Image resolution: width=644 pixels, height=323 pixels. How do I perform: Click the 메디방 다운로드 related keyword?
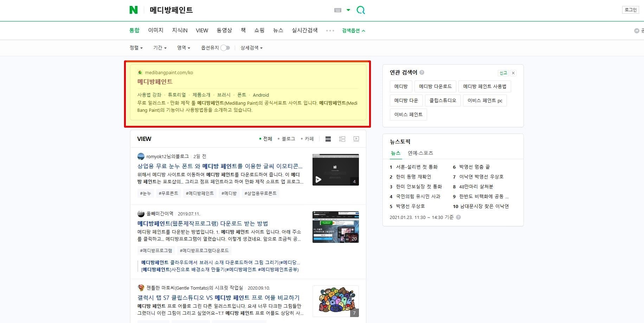tap(435, 86)
